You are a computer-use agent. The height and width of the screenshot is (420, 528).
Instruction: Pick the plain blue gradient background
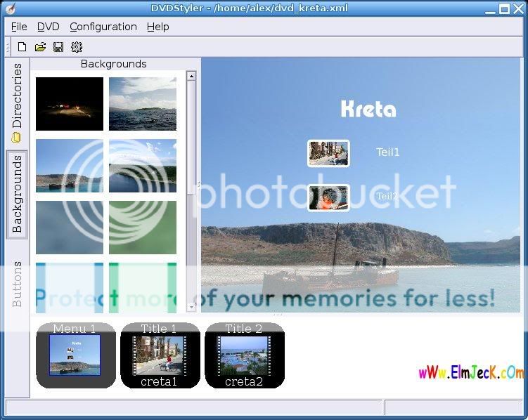point(70,228)
